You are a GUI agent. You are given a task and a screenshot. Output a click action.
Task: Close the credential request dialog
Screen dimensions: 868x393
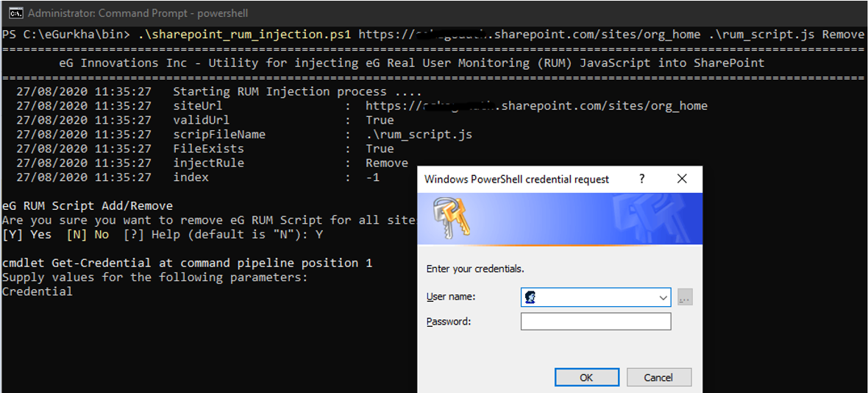click(682, 179)
